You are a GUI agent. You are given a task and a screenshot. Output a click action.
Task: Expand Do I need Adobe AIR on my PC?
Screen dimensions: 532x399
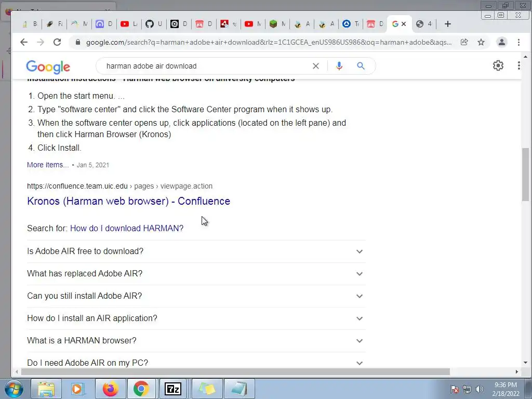tap(195, 362)
